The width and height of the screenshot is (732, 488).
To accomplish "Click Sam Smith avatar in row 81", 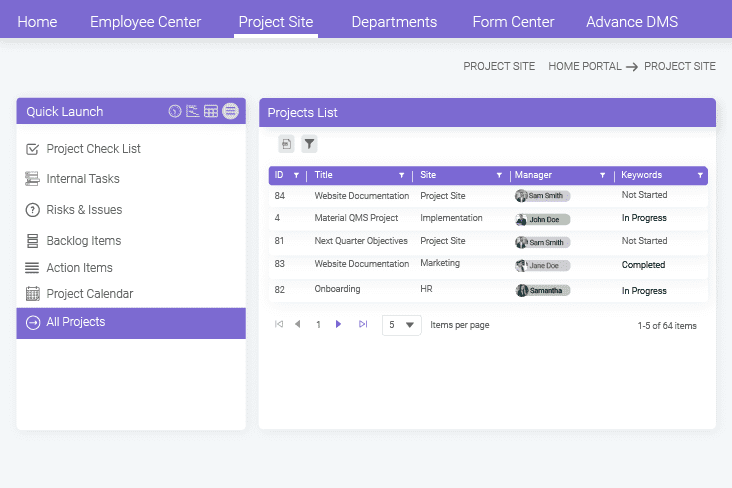I will coord(521,242).
